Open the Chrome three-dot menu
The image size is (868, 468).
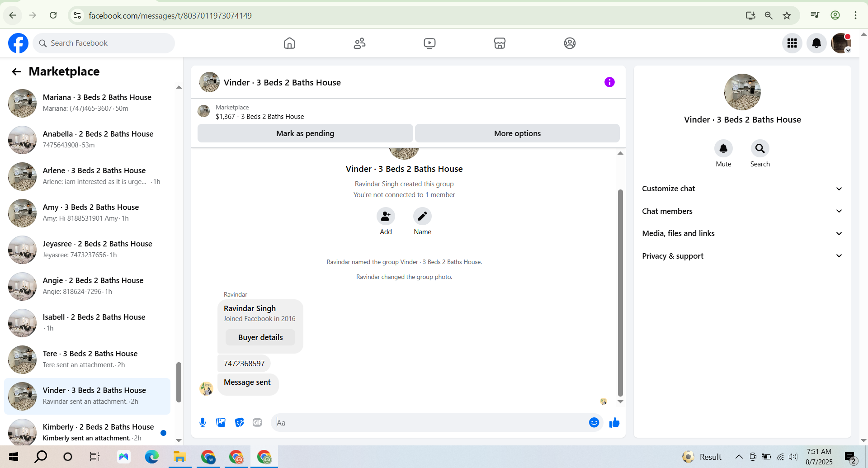pos(855,15)
